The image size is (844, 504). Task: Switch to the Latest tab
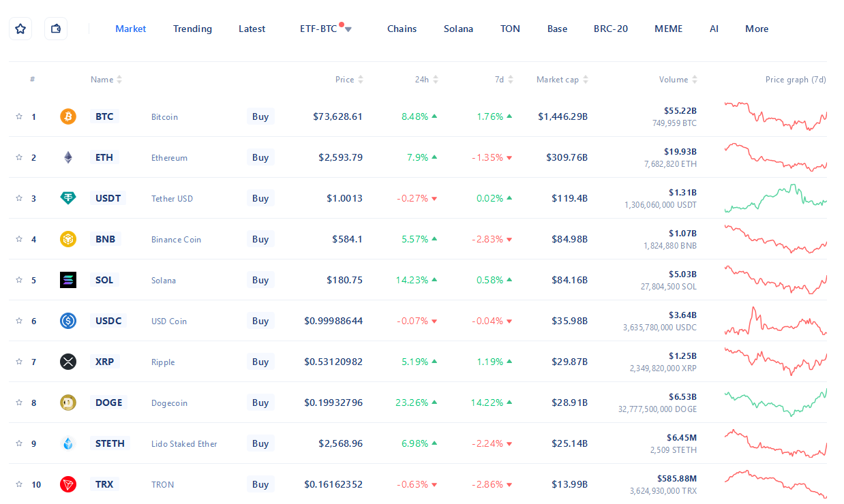tap(252, 29)
